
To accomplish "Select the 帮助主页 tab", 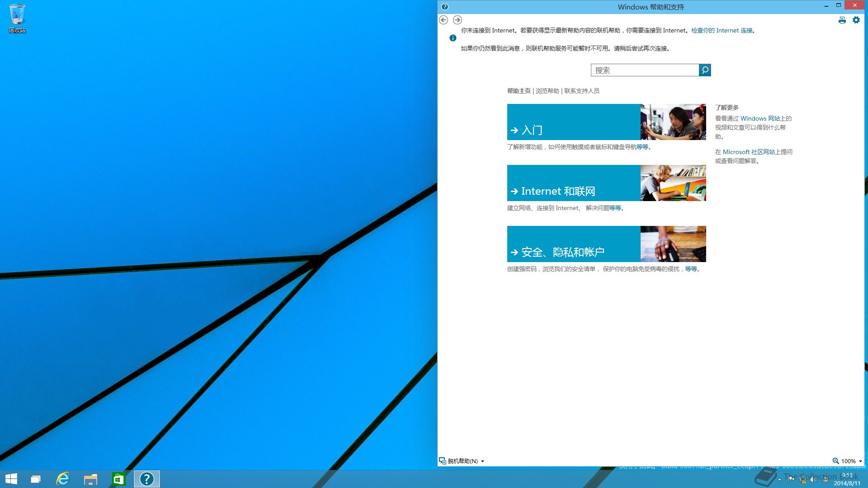I will pyautogui.click(x=519, y=91).
